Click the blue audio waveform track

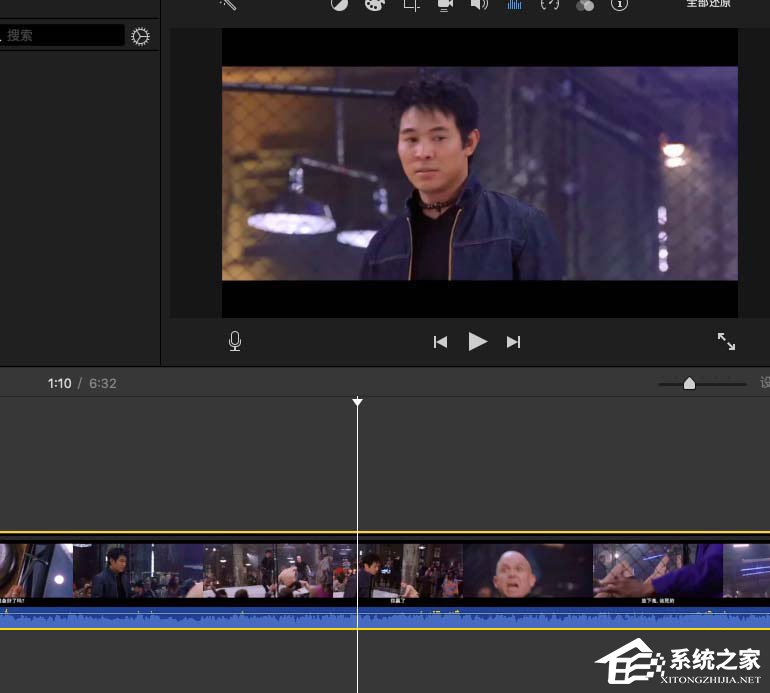coord(385,618)
